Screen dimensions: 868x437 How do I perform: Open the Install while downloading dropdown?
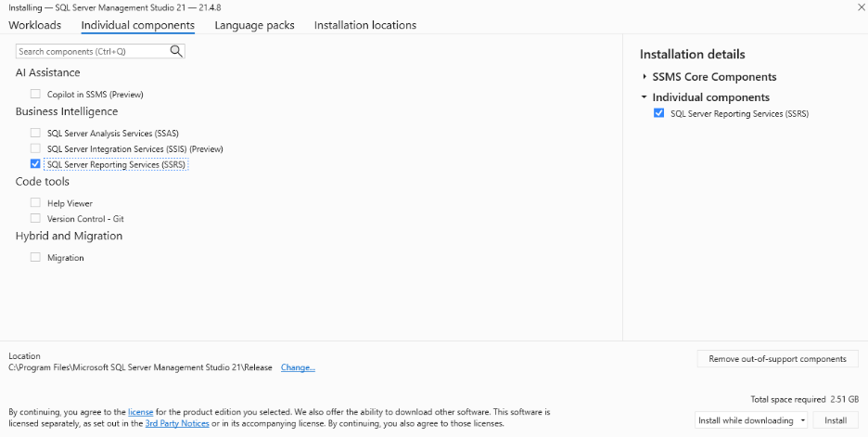click(802, 420)
